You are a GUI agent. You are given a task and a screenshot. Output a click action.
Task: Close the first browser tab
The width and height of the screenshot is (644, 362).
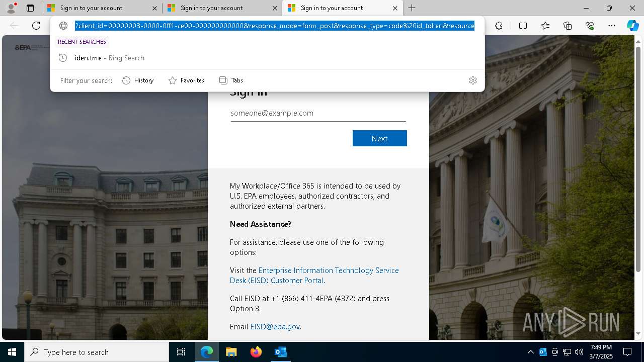point(154,8)
